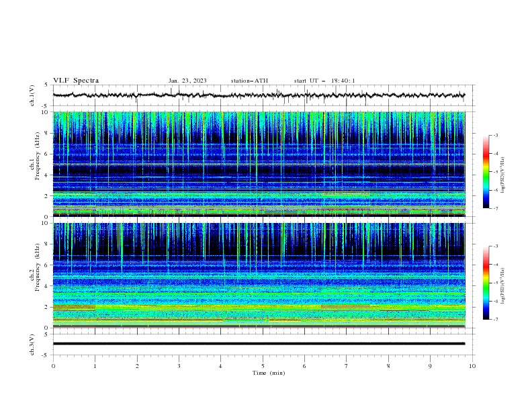Click the ch.3 flat waveform trace

click(259, 344)
